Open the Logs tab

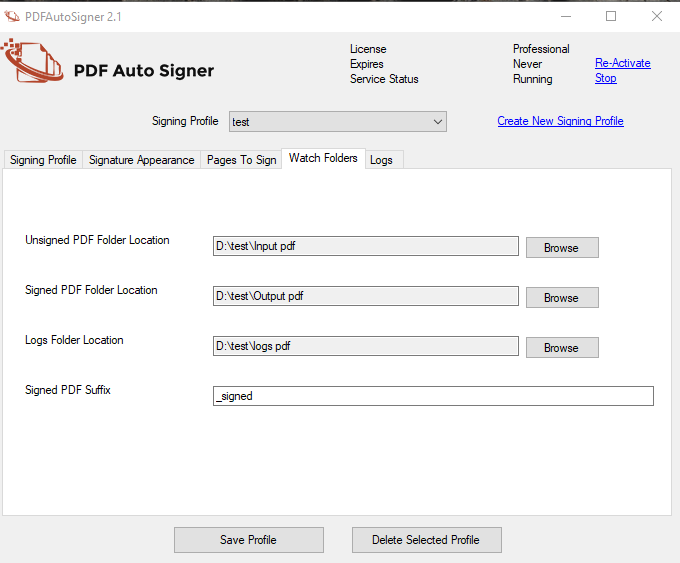[381, 160]
